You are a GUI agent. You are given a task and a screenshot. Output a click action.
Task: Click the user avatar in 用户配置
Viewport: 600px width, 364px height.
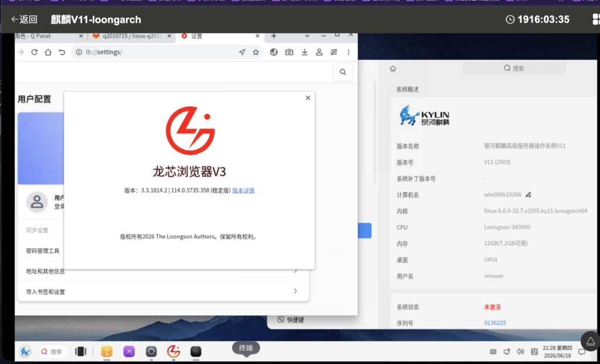(x=37, y=202)
